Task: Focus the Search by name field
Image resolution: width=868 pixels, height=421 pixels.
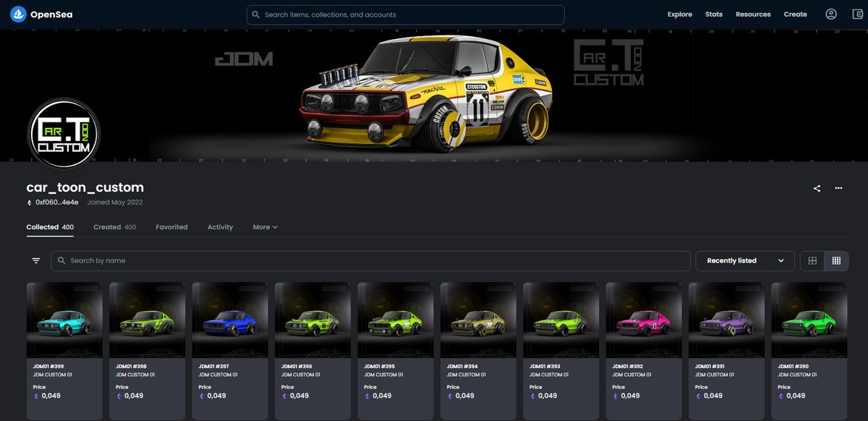Action: (x=370, y=260)
